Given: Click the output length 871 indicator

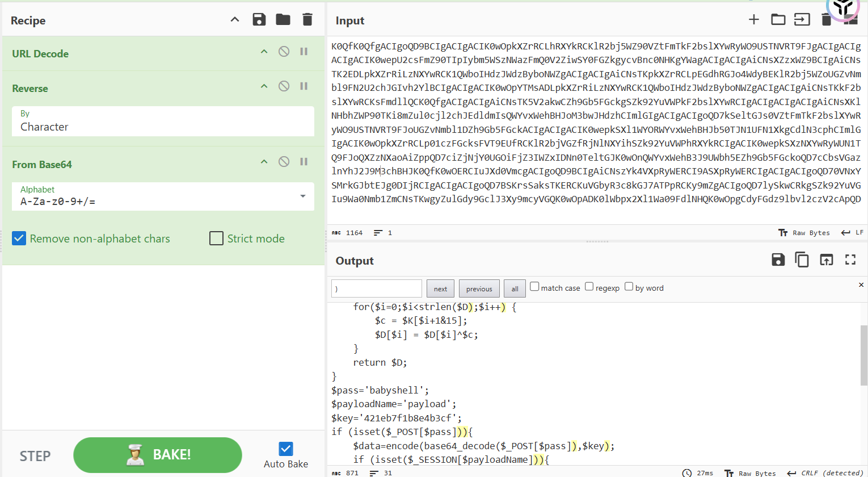Looking at the screenshot, I should 345,473.
